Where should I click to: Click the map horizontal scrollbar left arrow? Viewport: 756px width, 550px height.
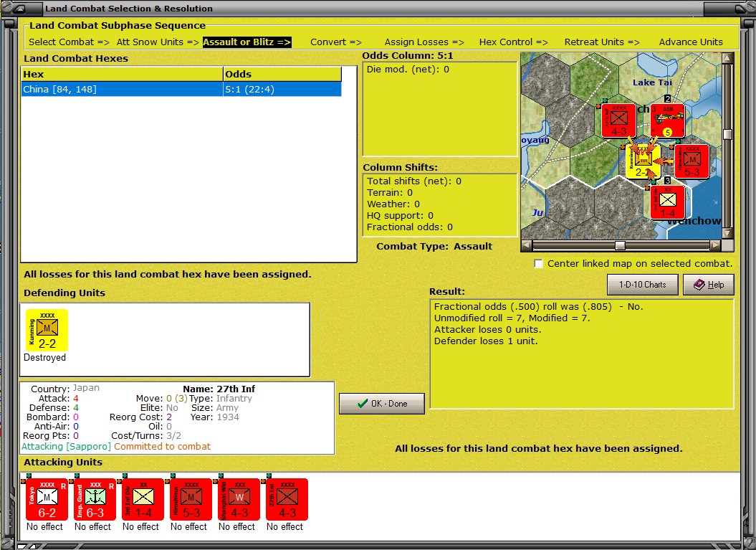527,245
